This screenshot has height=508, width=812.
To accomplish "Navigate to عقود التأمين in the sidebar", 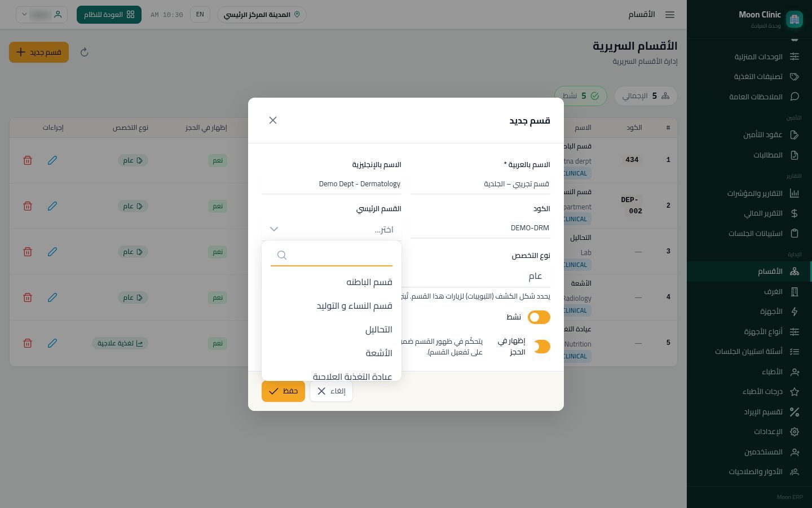I will pos(749,135).
